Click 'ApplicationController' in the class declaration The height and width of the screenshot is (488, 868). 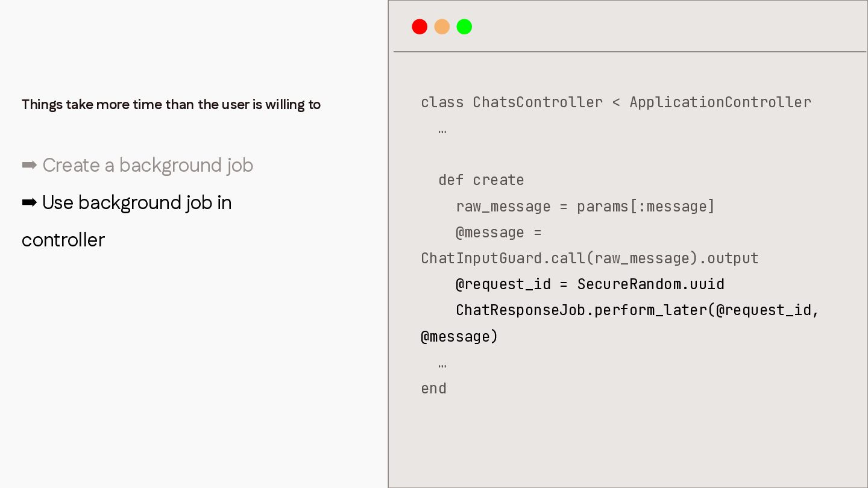click(x=720, y=102)
